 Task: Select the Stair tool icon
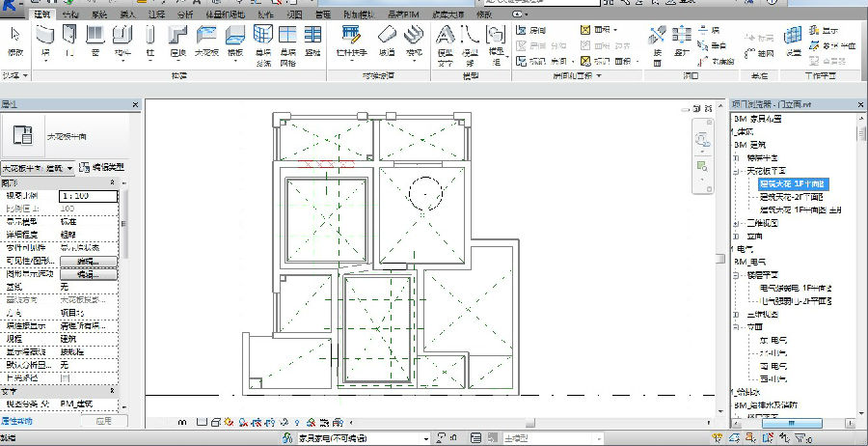413,40
